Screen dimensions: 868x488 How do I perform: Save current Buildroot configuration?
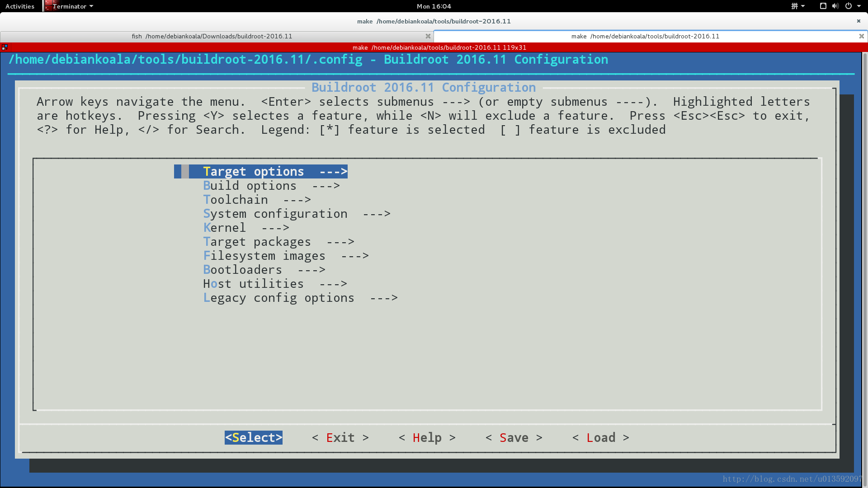514,437
